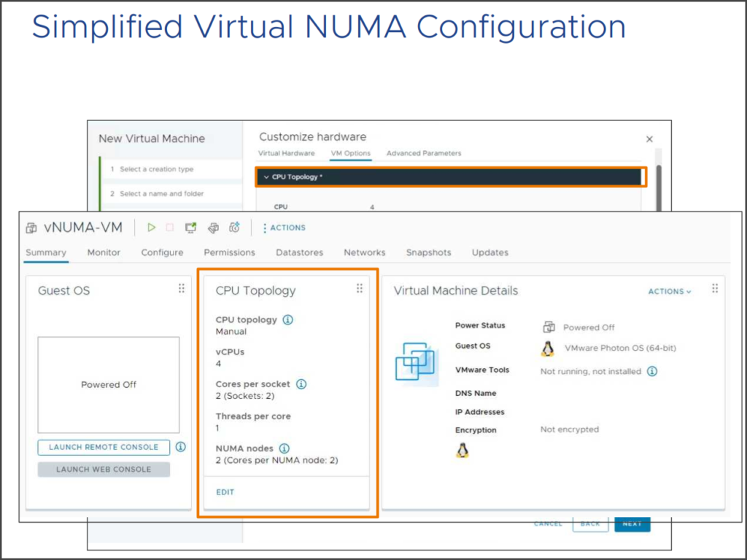Image resolution: width=747 pixels, height=560 pixels.
Task: Click the Launch Remote Console button
Action: click(x=104, y=447)
